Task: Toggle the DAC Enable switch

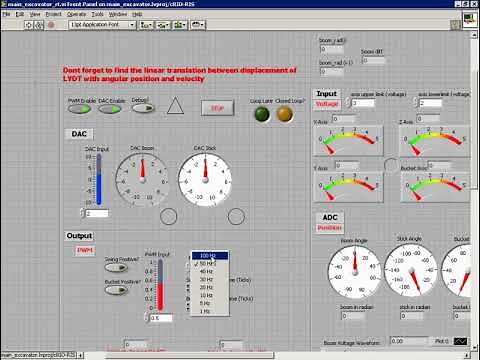Action: click(x=109, y=109)
